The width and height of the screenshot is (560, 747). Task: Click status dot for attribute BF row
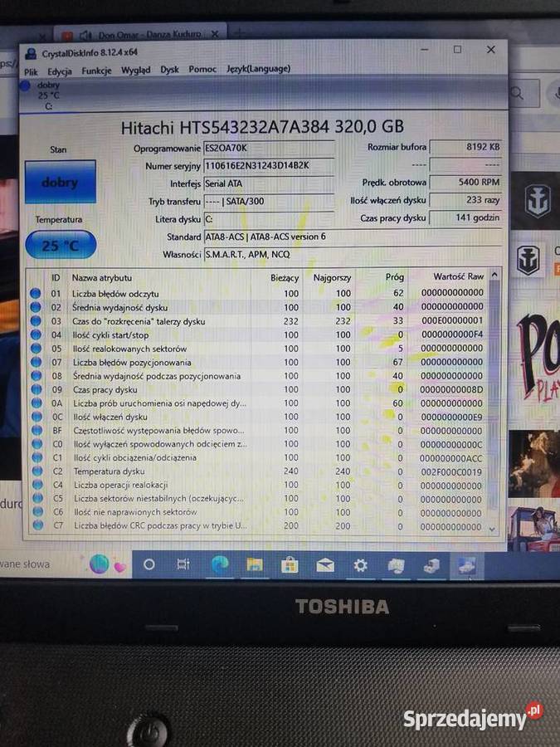pos(37,430)
